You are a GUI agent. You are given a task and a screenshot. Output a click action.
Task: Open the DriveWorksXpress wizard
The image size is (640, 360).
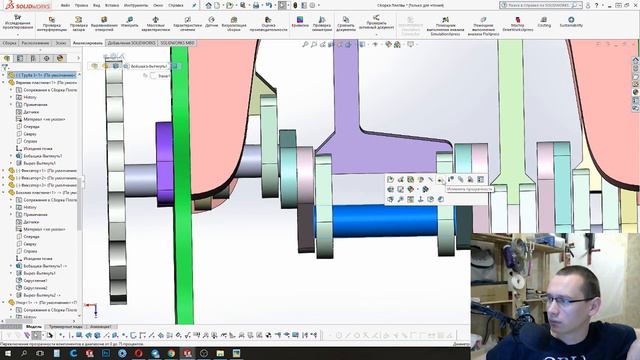[x=518, y=24]
